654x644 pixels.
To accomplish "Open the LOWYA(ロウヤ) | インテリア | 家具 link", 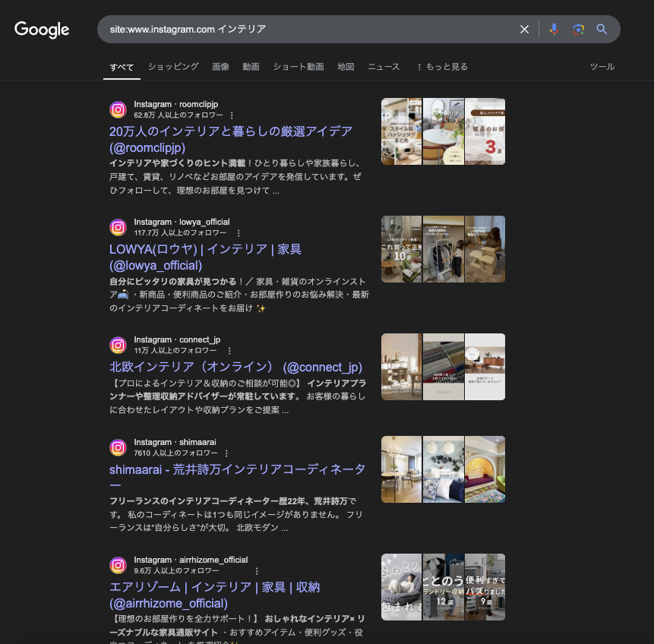I will (x=205, y=257).
